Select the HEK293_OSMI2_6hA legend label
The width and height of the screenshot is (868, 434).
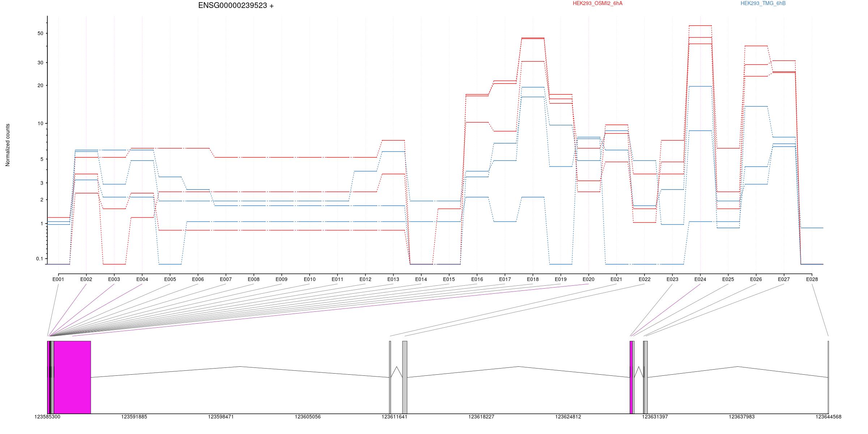click(x=597, y=3)
